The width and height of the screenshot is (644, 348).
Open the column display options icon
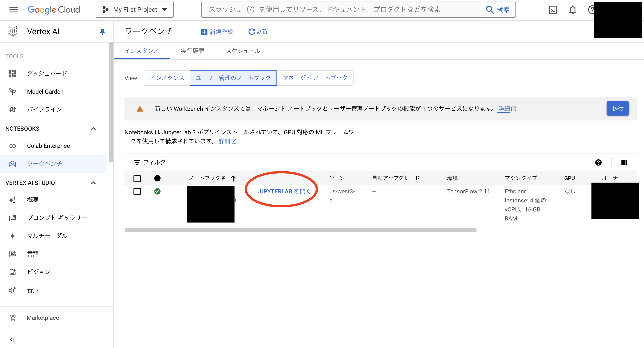[x=624, y=162]
